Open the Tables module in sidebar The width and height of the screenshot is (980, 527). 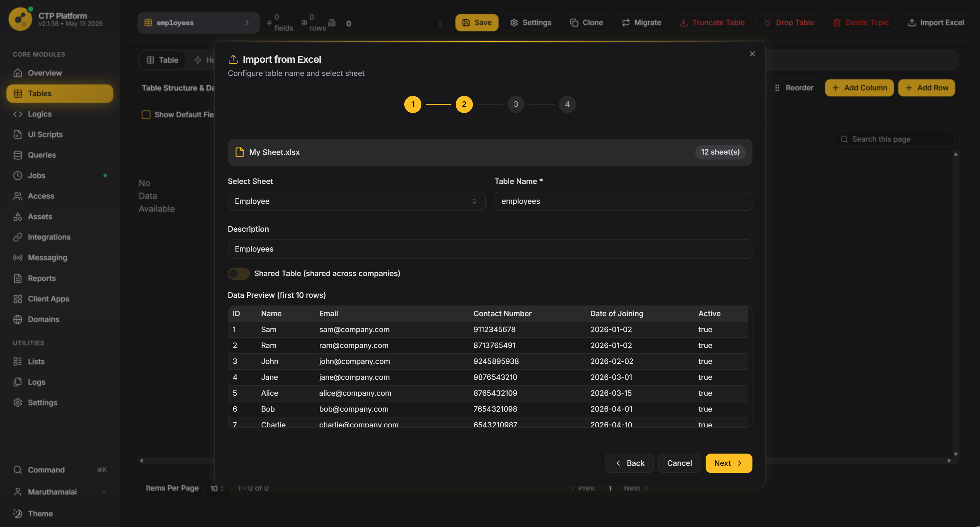click(x=60, y=93)
